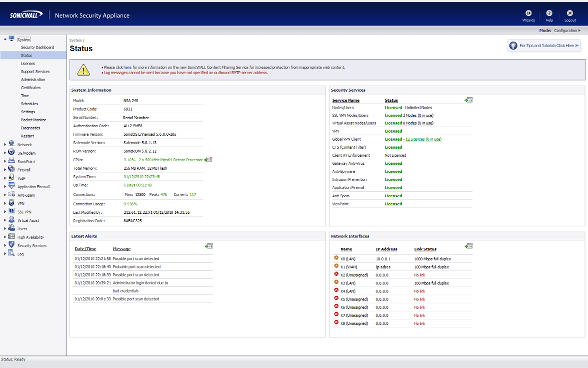Click the 3G/Modem icon in sidebar
This screenshot has height=368, width=588.
[11, 152]
